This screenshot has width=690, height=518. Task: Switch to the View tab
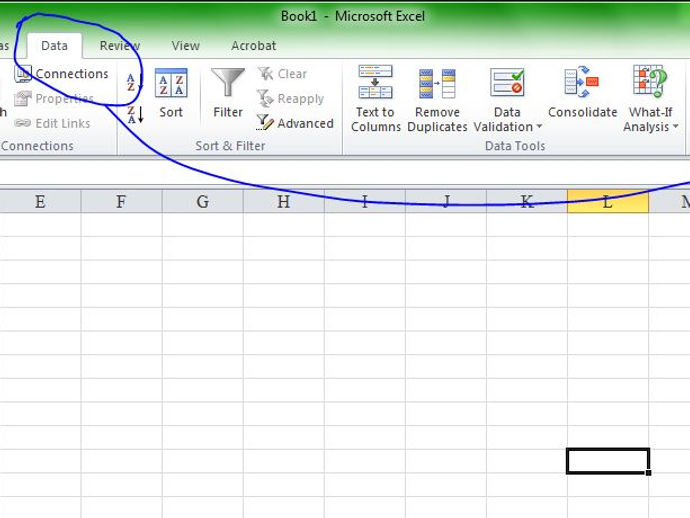pyautogui.click(x=185, y=46)
